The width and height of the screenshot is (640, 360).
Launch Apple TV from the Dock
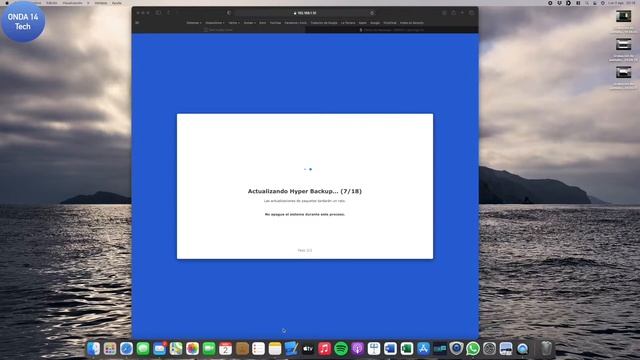(x=308, y=349)
